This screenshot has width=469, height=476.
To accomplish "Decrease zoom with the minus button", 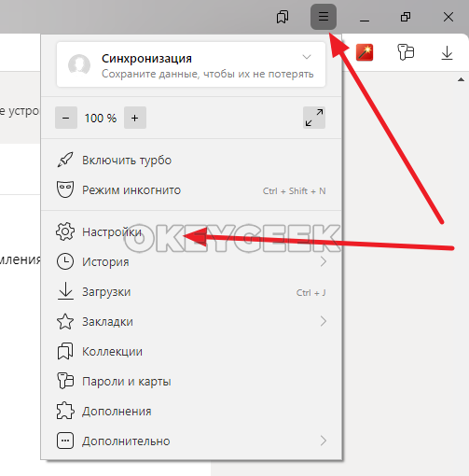I will (66, 118).
